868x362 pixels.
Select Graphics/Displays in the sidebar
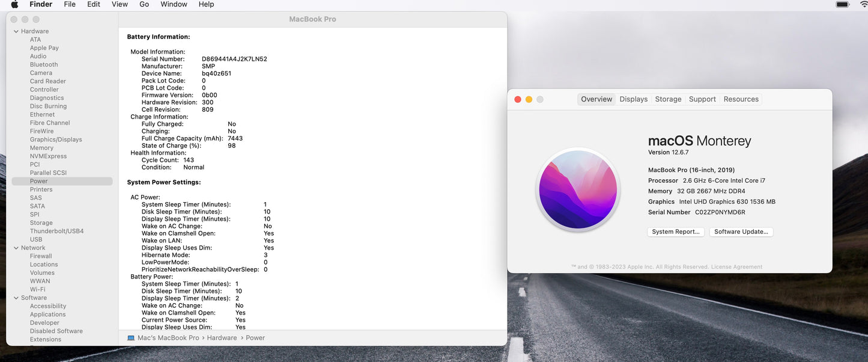pos(56,140)
